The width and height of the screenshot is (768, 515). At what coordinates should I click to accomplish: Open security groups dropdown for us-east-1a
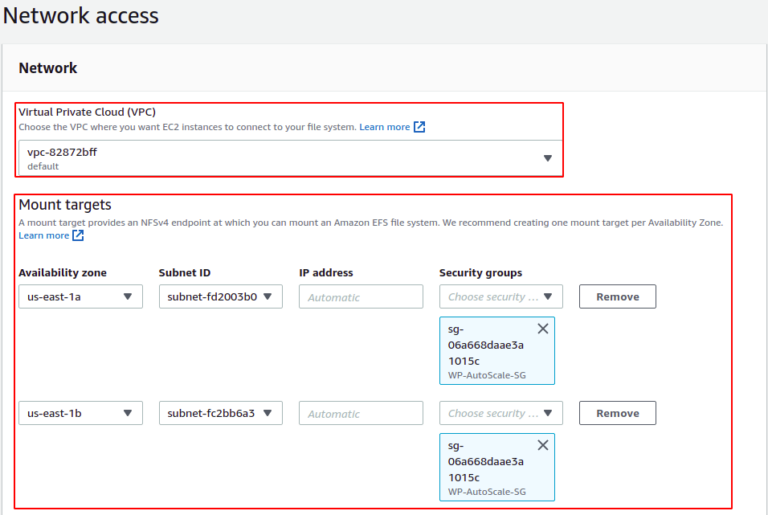pos(501,296)
